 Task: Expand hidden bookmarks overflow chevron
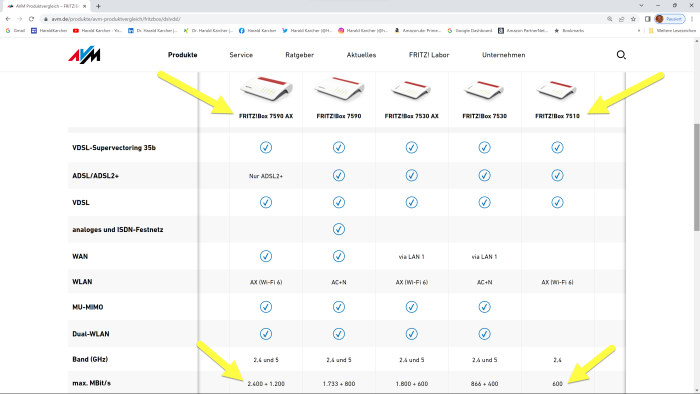(x=639, y=31)
